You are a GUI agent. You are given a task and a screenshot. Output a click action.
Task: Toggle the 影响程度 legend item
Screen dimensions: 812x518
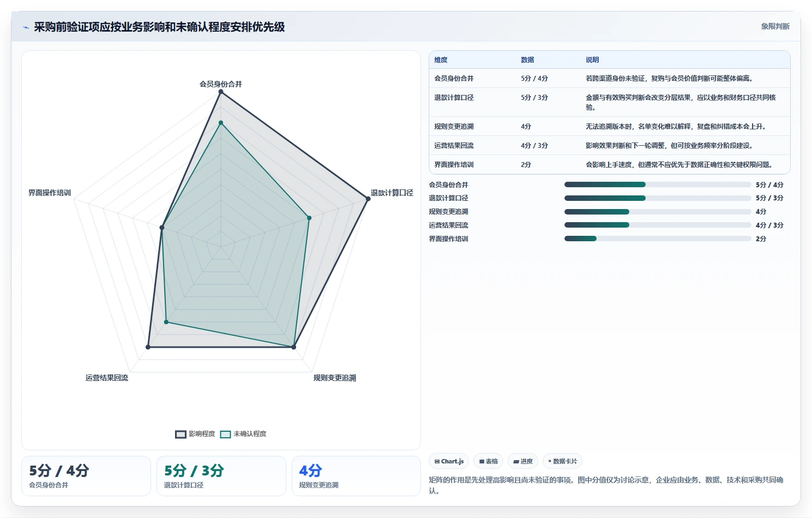tap(195, 434)
